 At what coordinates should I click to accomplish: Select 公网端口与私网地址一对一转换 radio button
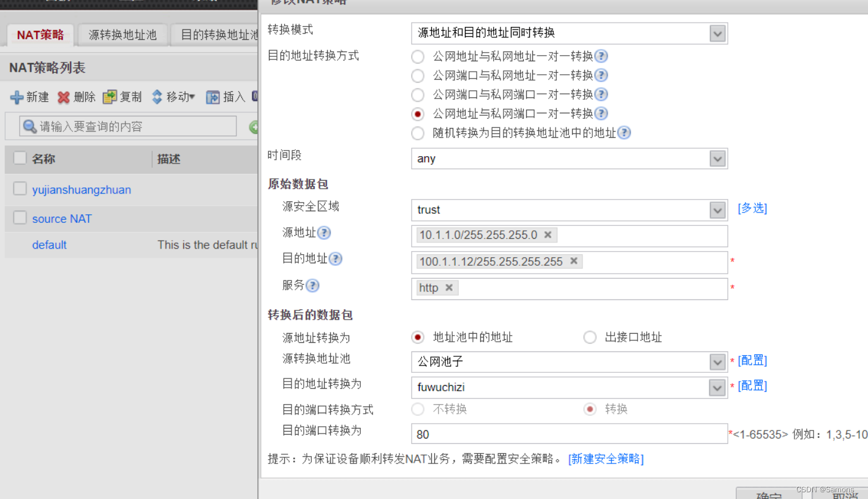pyautogui.click(x=418, y=76)
